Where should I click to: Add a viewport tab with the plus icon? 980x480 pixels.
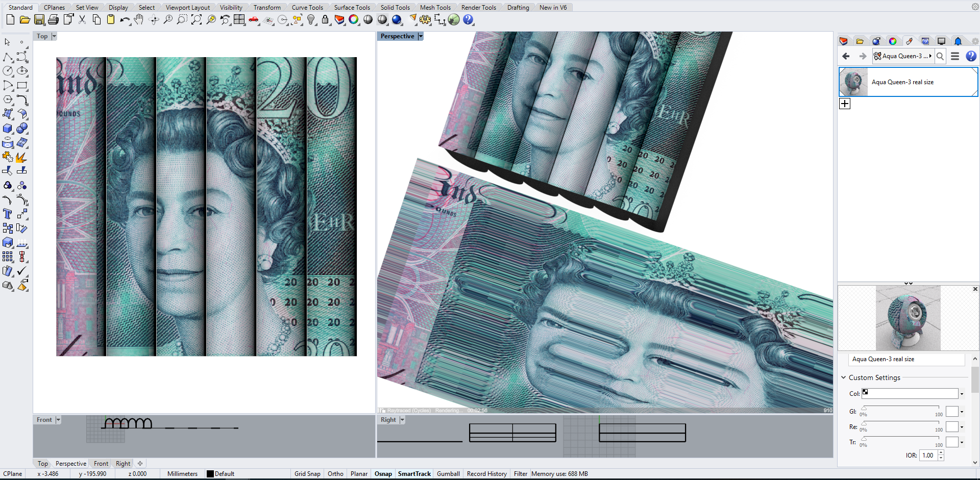point(140,464)
